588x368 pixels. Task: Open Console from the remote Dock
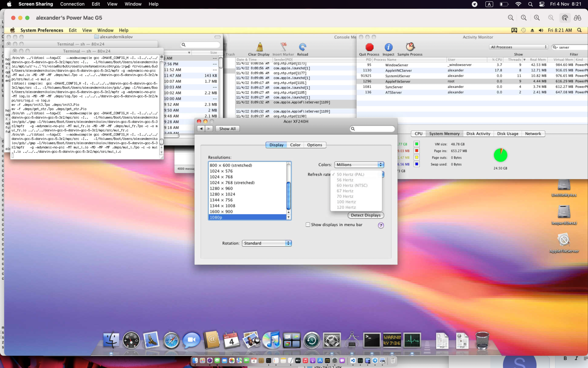[392, 340]
